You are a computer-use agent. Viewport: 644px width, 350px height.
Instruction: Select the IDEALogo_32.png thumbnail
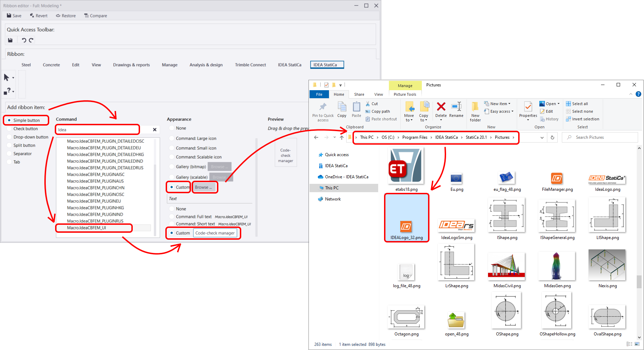point(407,217)
